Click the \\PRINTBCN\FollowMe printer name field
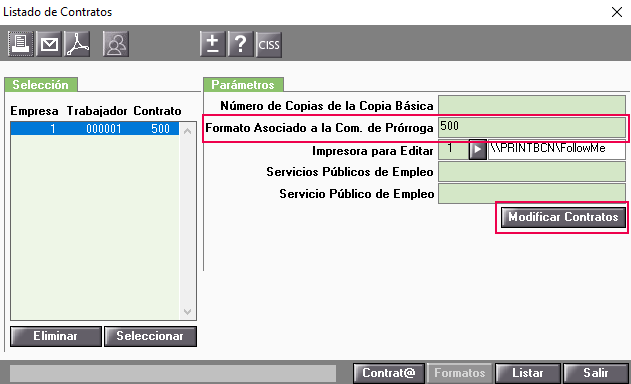The image size is (631, 384). coord(557,149)
